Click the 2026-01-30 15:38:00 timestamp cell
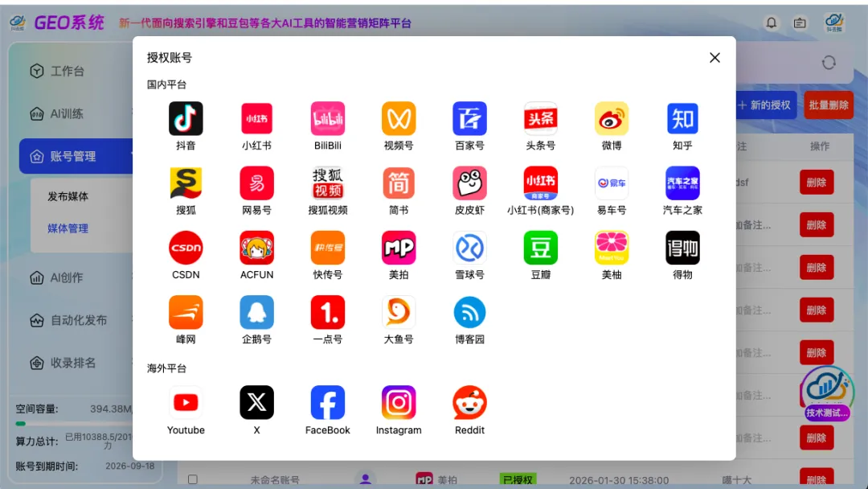868x489 pixels. (619, 480)
